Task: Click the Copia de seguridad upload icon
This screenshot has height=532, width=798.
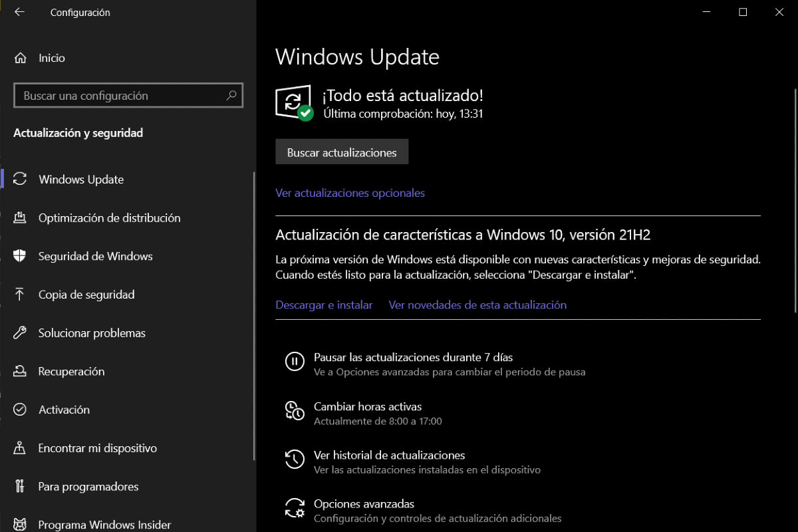Action: coord(20,295)
